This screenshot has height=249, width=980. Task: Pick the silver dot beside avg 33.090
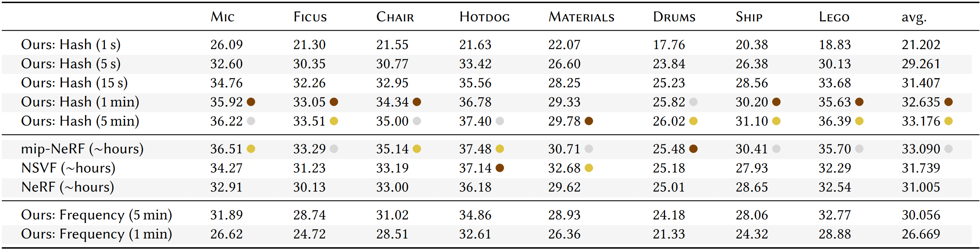(x=948, y=149)
